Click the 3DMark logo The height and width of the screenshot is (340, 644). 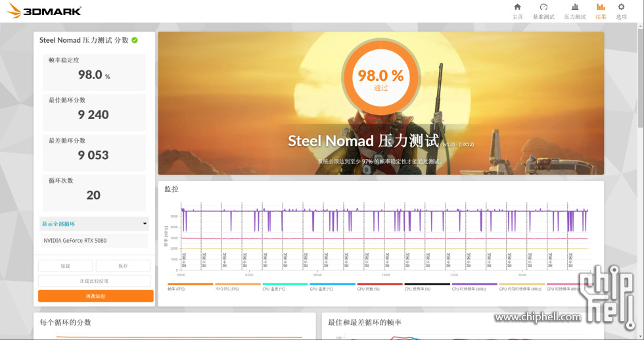pyautogui.click(x=43, y=11)
